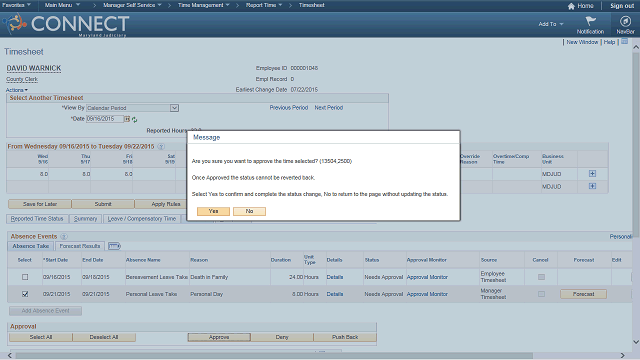
Task: Open the Favorites dropdown menu
Action: pos(16,5)
